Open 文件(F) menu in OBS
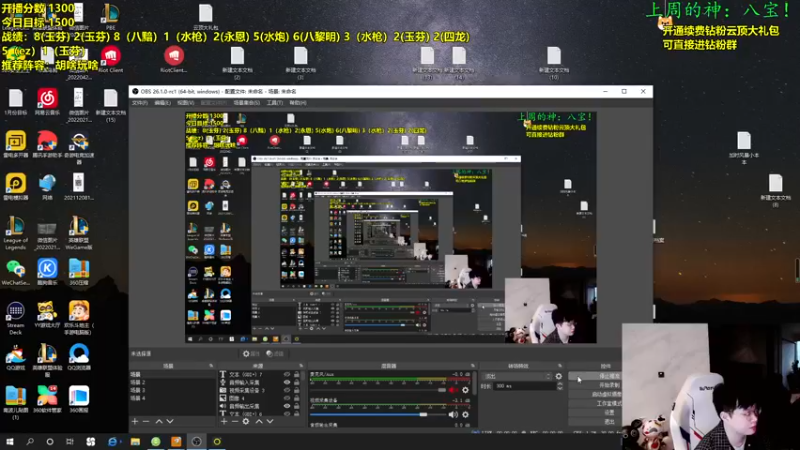800x450 pixels. pos(140,103)
